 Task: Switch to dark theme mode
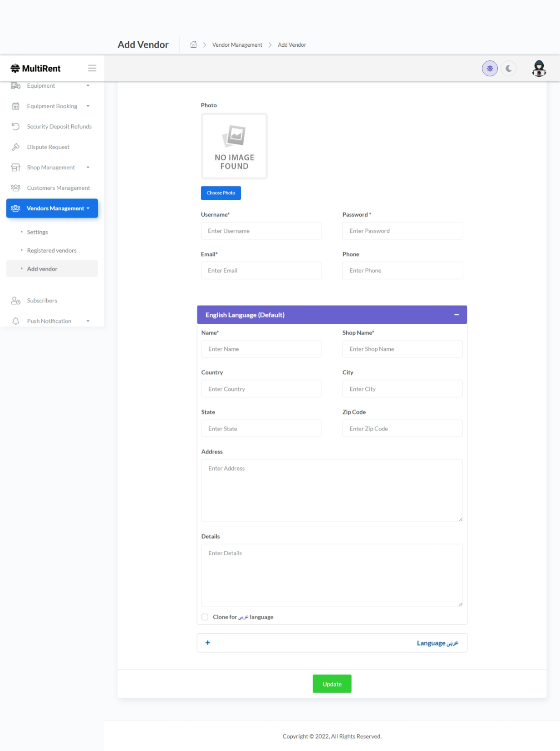point(509,69)
